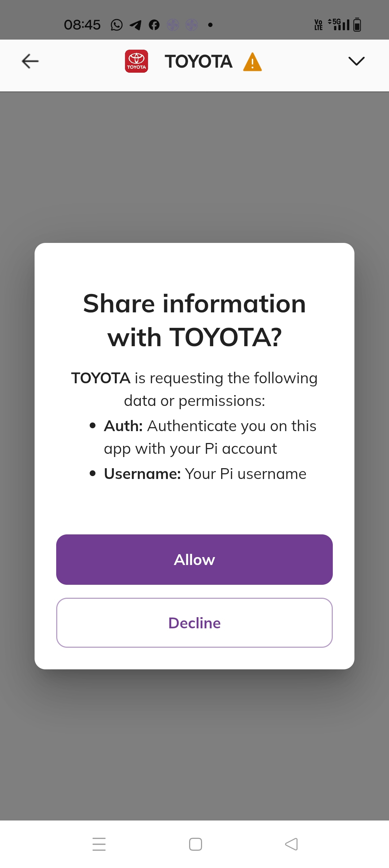Tap the battery status icon
Screen dimensions: 389x868
coord(357,24)
